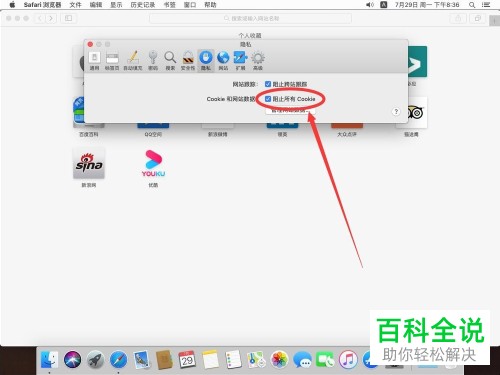Open Calendar icon in Dock

click(187, 360)
